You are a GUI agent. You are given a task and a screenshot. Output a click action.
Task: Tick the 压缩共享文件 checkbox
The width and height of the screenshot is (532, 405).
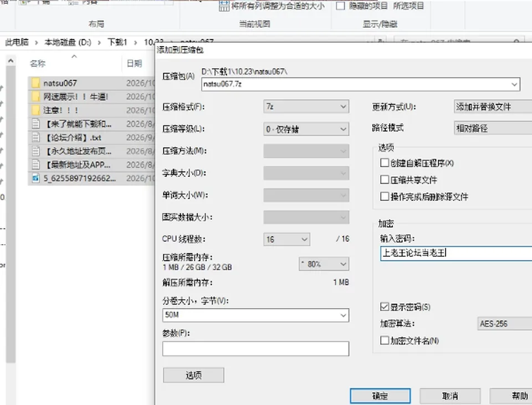pyautogui.click(x=385, y=179)
